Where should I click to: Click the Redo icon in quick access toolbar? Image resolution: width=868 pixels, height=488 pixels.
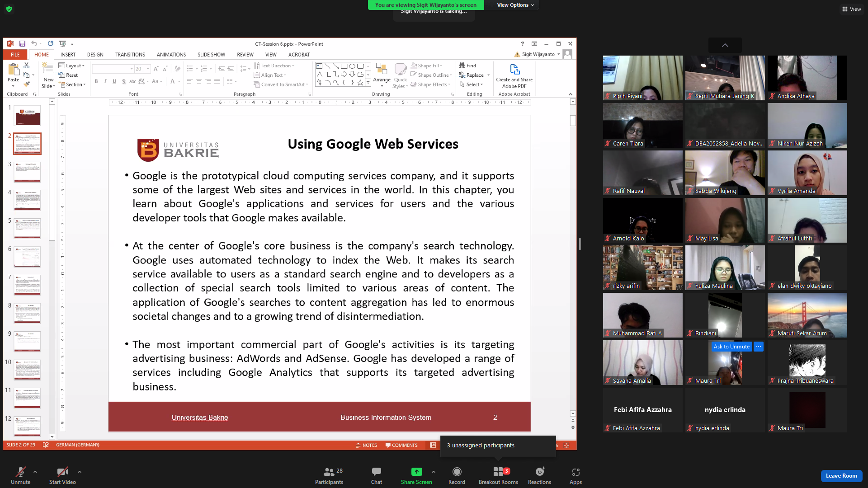point(51,44)
